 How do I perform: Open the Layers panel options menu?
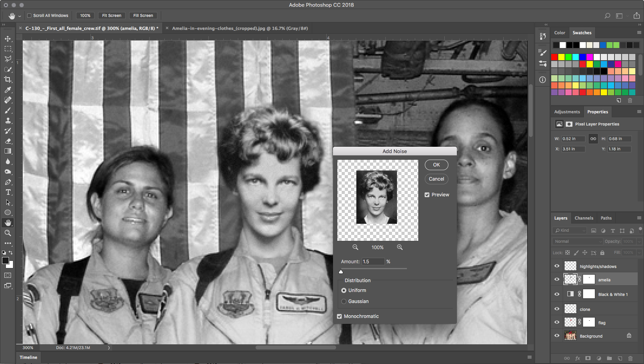point(639,218)
